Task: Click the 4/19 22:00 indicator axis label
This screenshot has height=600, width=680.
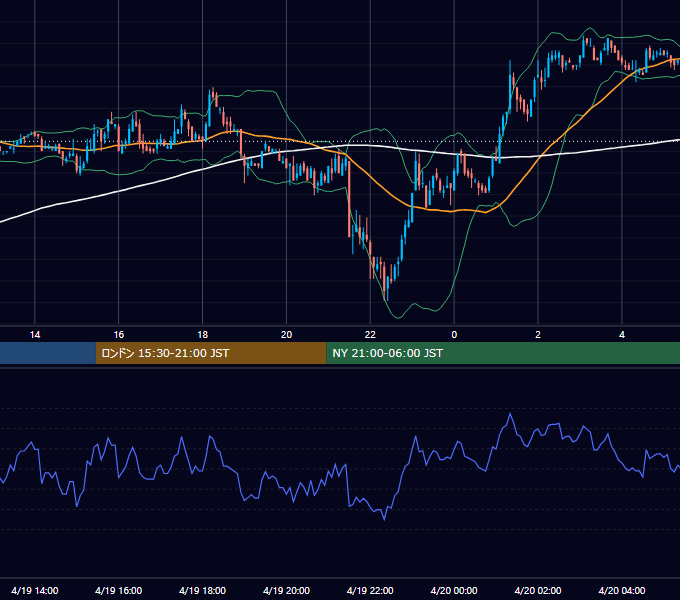Action: (x=370, y=590)
